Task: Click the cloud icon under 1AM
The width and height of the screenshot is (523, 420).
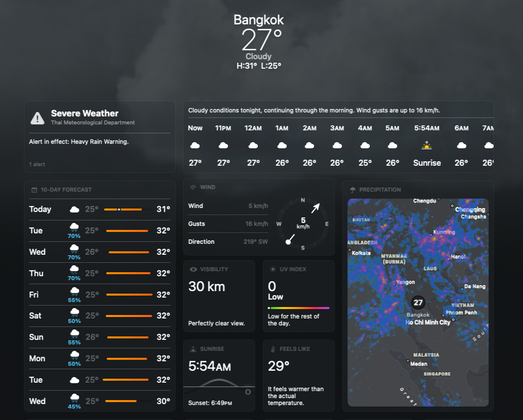Action: coord(282,145)
